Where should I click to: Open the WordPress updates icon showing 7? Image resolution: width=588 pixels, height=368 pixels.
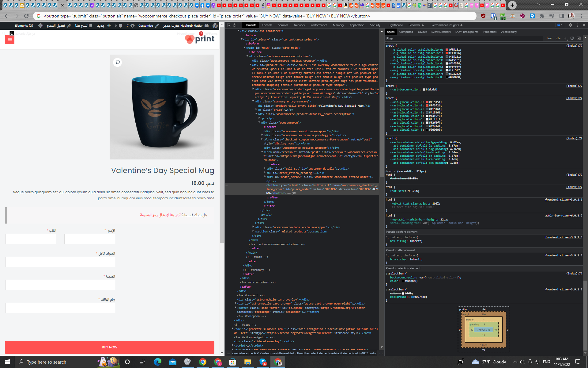tap(130, 26)
